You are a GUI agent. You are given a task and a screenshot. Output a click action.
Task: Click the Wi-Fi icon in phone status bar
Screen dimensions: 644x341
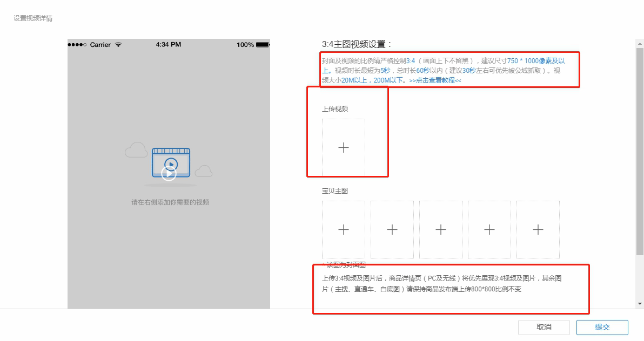(118, 45)
